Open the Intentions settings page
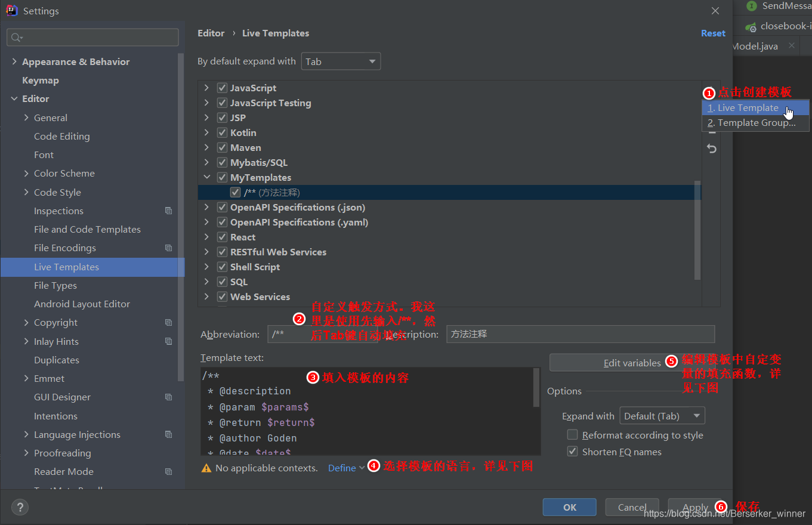 pyautogui.click(x=55, y=416)
